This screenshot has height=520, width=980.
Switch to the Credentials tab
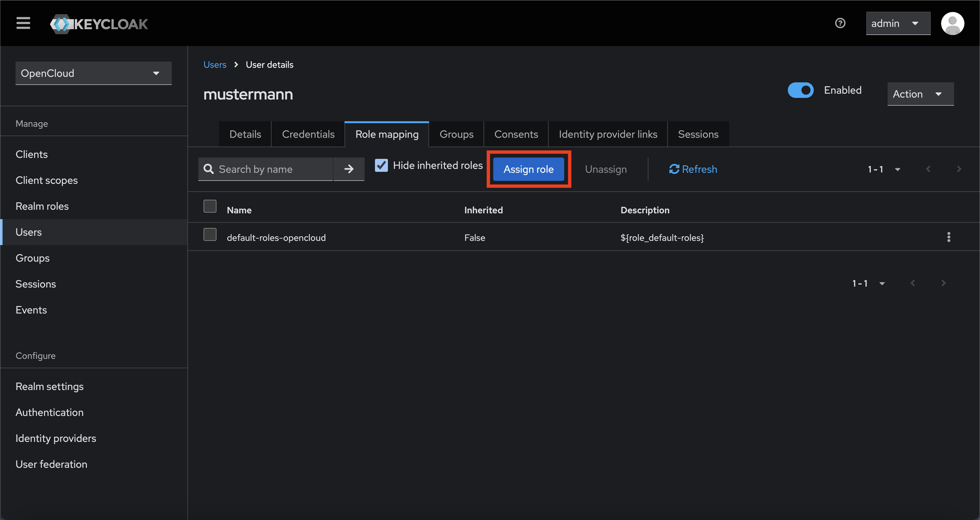(308, 134)
